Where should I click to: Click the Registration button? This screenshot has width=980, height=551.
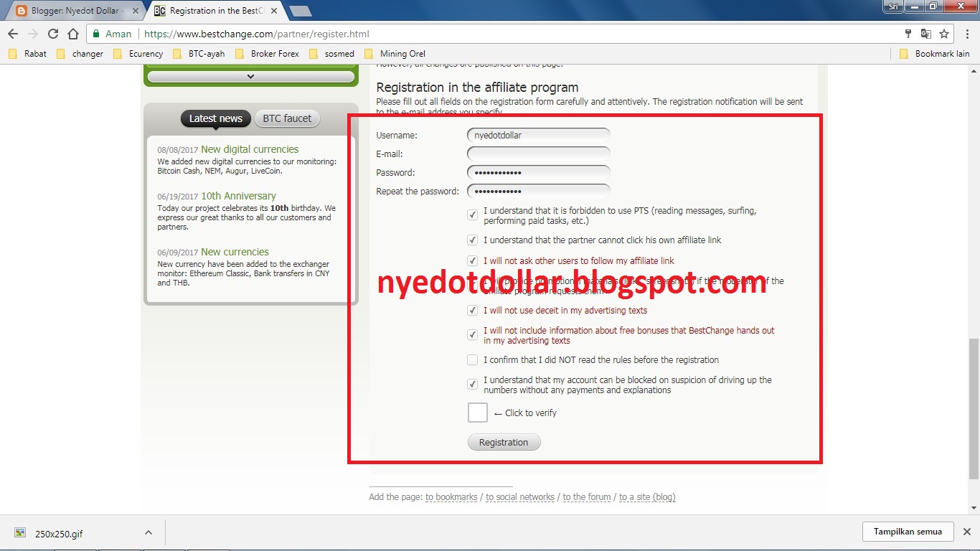point(504,442)
